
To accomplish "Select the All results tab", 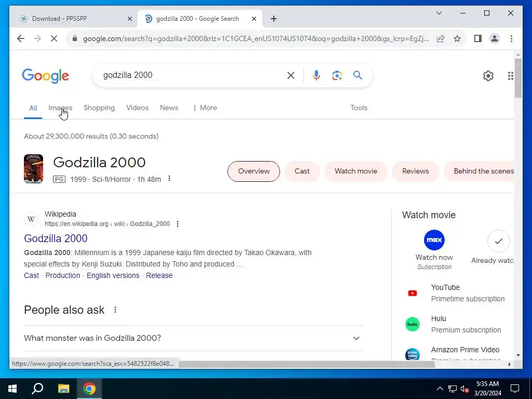I will click(33, 108).
